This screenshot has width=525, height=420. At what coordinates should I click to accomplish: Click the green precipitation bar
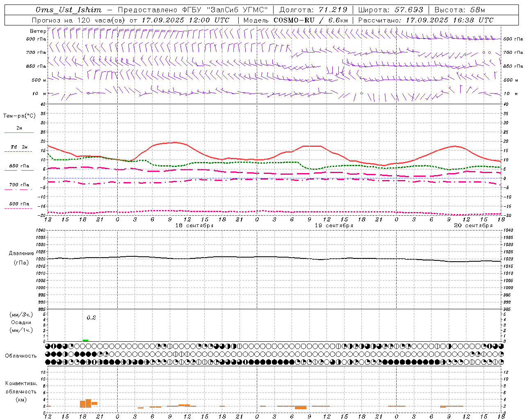coord(85,340)
